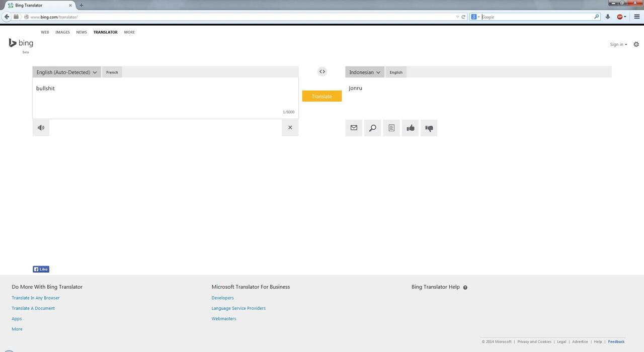Rate translation with thumbs up icon

pyautogui.click(x=410, y=128)
